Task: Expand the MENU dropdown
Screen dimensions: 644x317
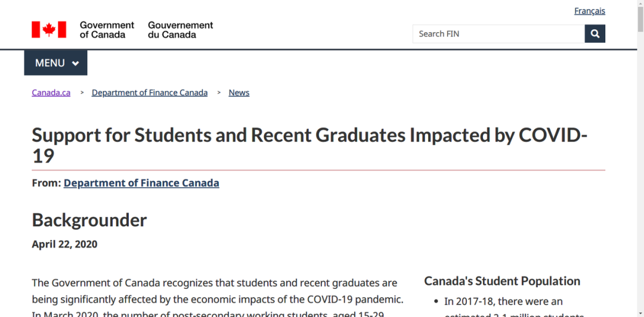Action: point(56,63)
